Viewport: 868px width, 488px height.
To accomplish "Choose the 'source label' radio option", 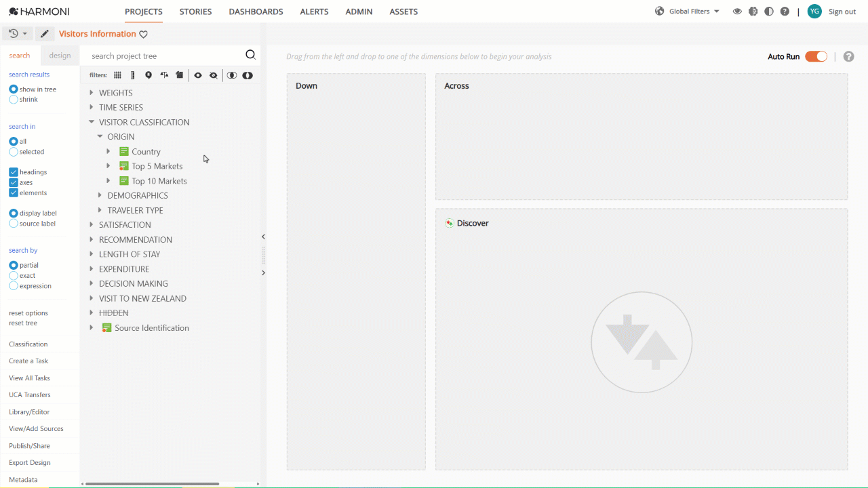I will pos(14,224).
